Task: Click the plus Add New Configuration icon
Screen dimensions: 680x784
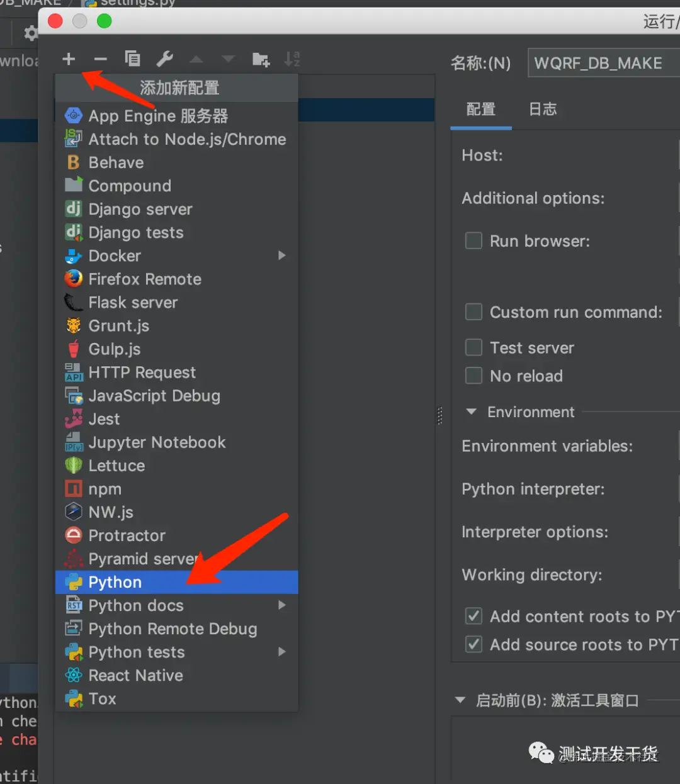Action: click(69, 59)
